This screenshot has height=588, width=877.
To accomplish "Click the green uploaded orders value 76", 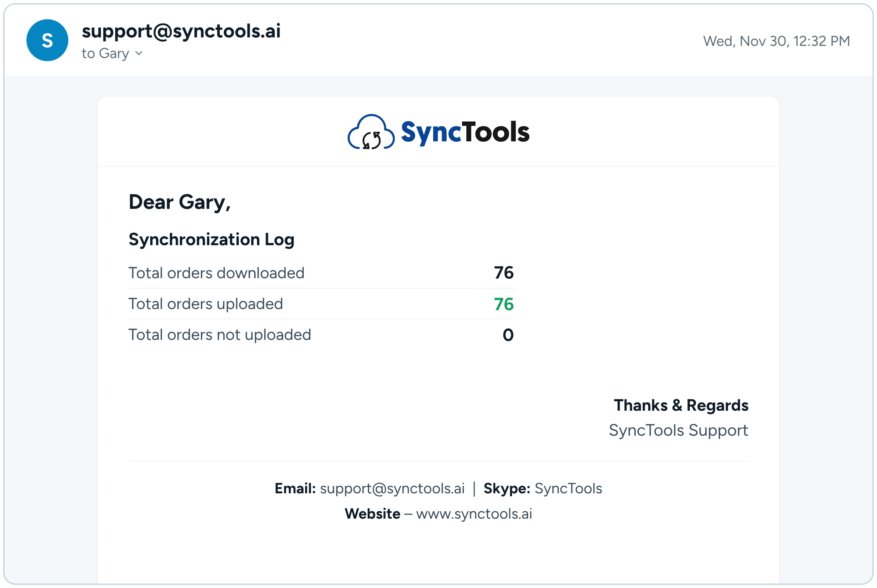I will tap(504, 304).
